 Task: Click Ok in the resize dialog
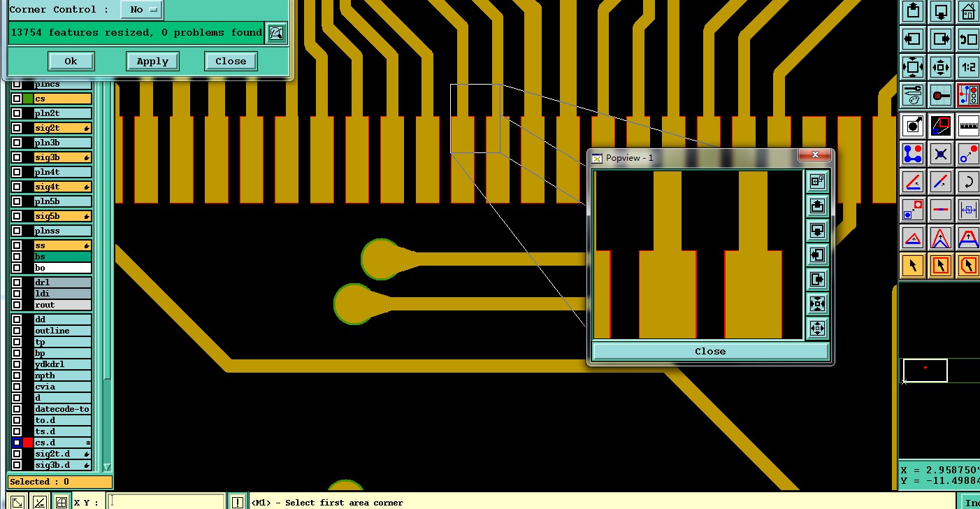[x=71, y=62]
